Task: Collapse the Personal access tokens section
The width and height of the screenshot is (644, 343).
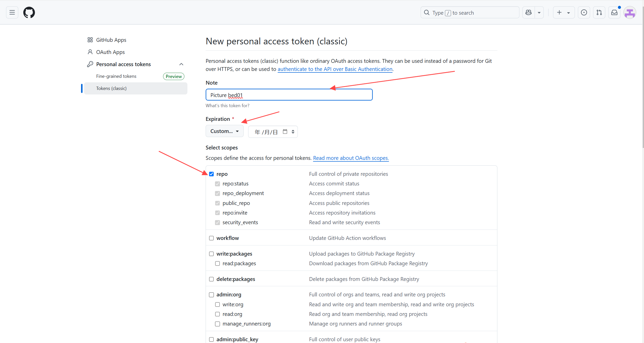Action: (181, 64)
